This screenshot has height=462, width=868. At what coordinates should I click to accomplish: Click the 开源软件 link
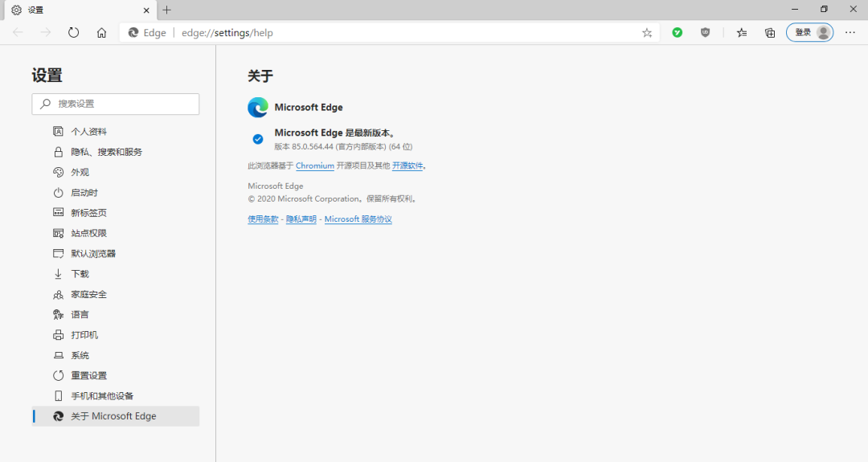coord(407,166)
